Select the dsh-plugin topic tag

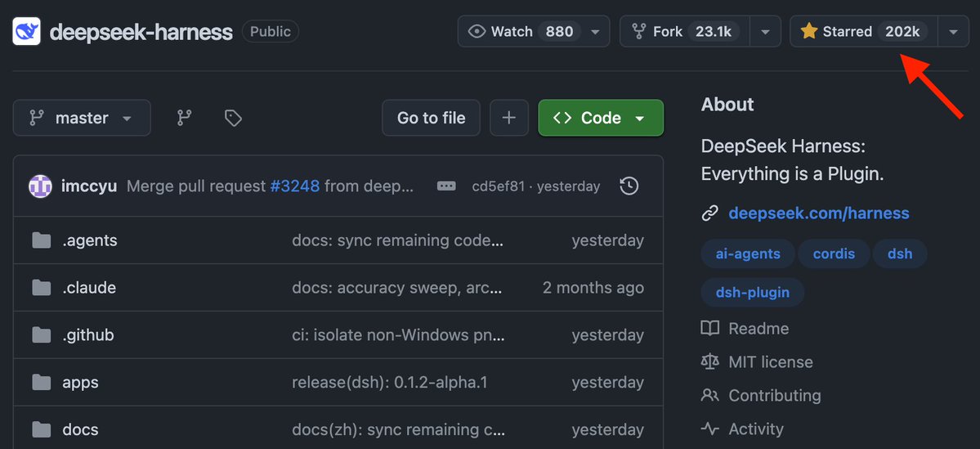point(753,292)
